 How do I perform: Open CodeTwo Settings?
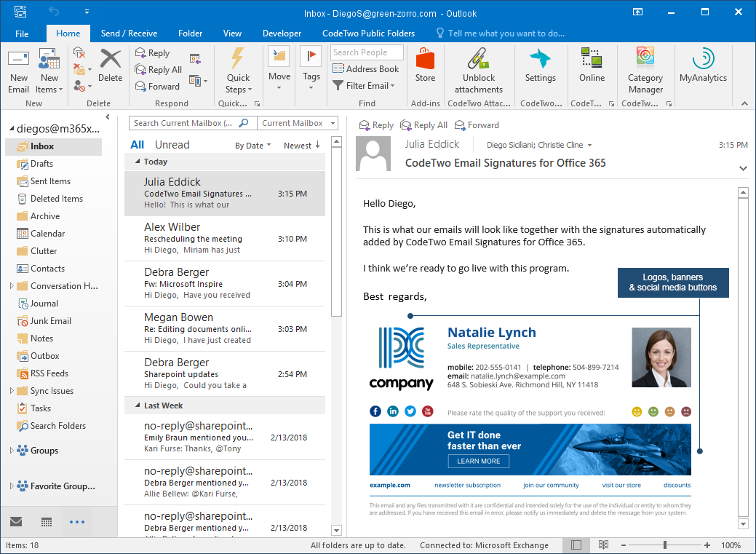click(541, 65)
